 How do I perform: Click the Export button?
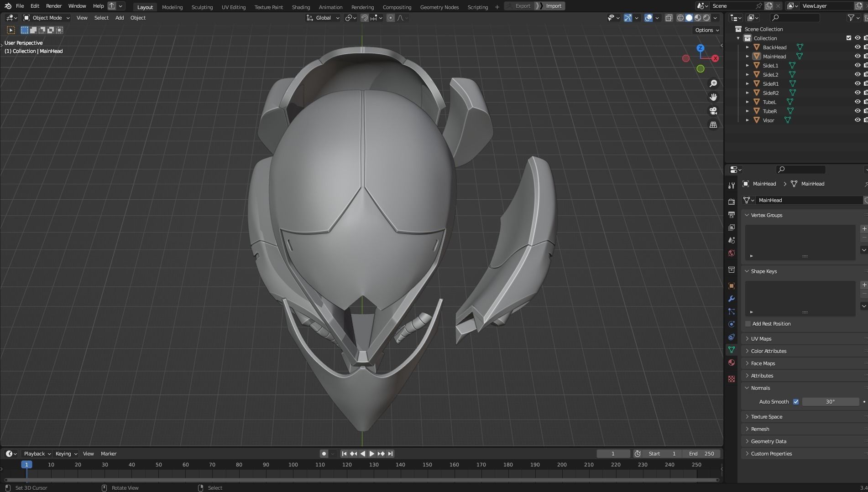click(x=523, y=6)
